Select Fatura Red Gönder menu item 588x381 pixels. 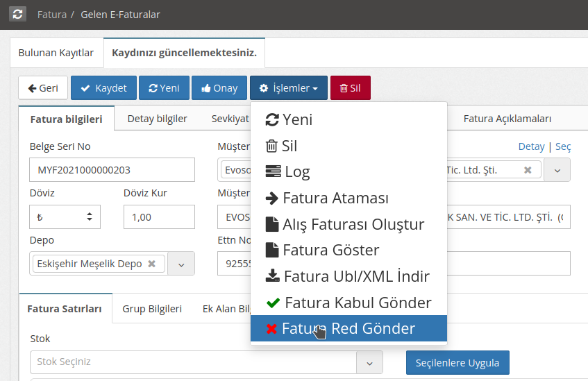[x=348, y=328]
